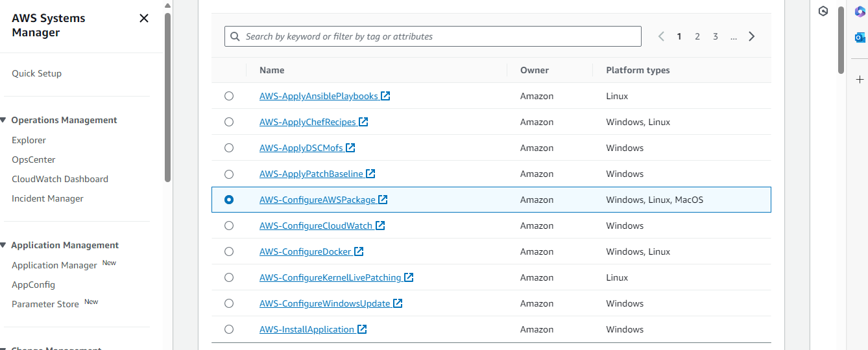This screenshot has width=868, height=350.
Task: Open external link icon beside AWS-ApplyPatchBaseline
Action: pyautogui.click(x=370, y=174)
